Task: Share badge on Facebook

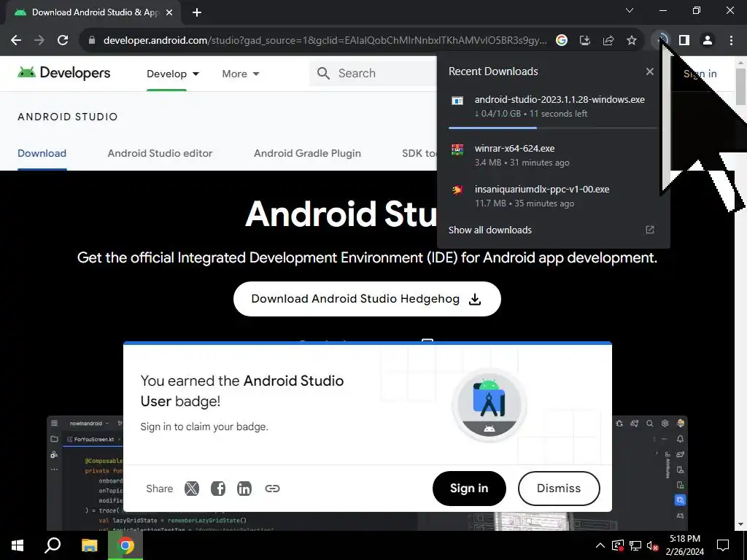Action: click(217, 489)
